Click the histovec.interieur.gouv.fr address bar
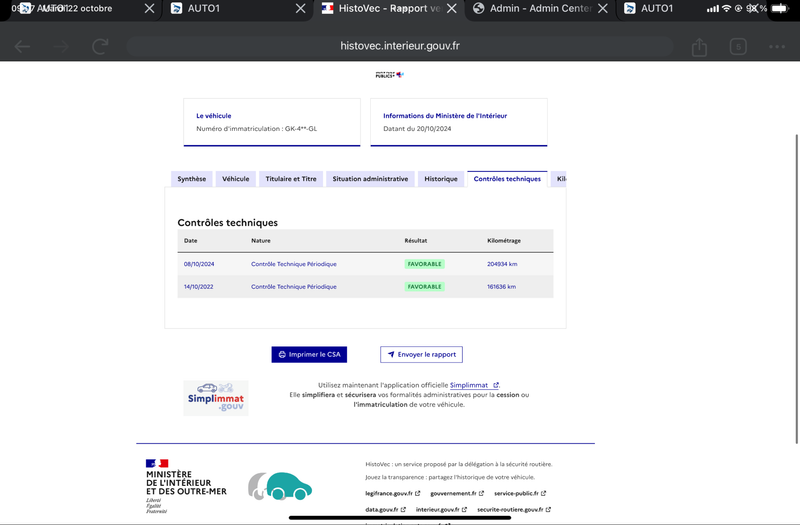800x525 pixels. [399, 46]
